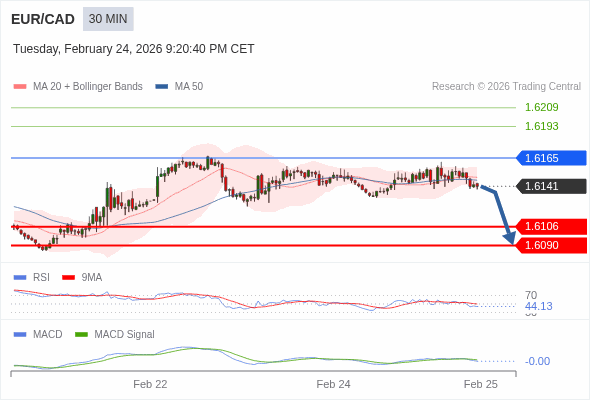The width and height of the screenshot is (590, 400).
Task: Click the red 9MA legend swatch
Action: (x=68, y=278)
